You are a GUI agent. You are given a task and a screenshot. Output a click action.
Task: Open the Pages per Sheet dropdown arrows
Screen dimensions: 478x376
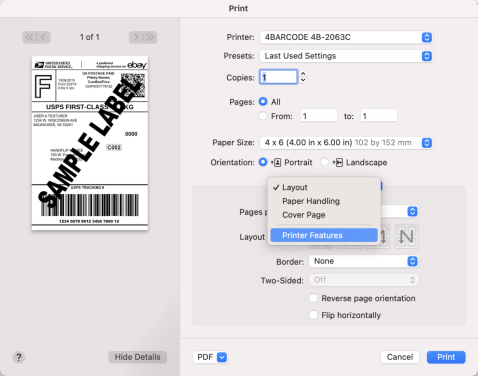tap(412, 211)
